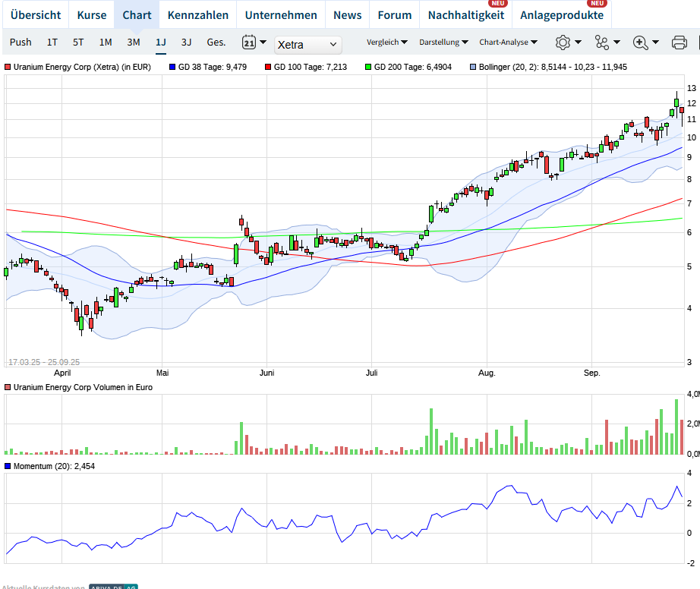700x589 pixels.
Task: Click the Uranium Energy Corp legend square
Action: coord(8,67)
